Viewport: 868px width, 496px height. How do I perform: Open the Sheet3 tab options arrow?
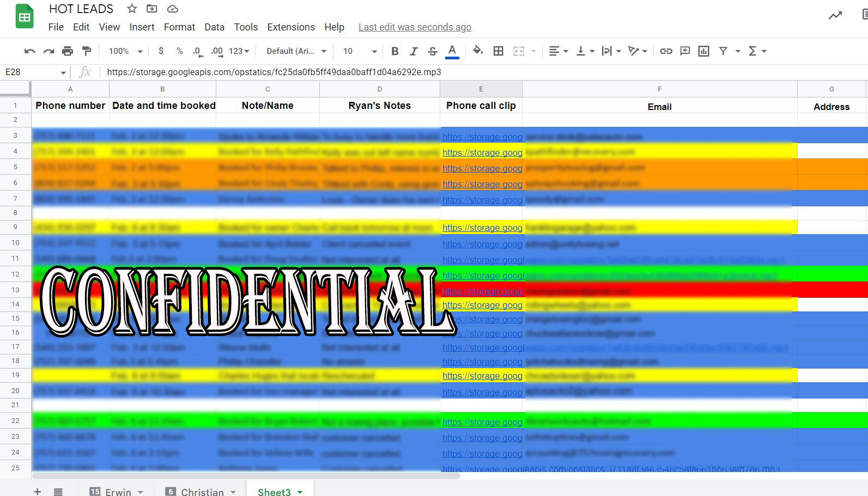(300, 492)
